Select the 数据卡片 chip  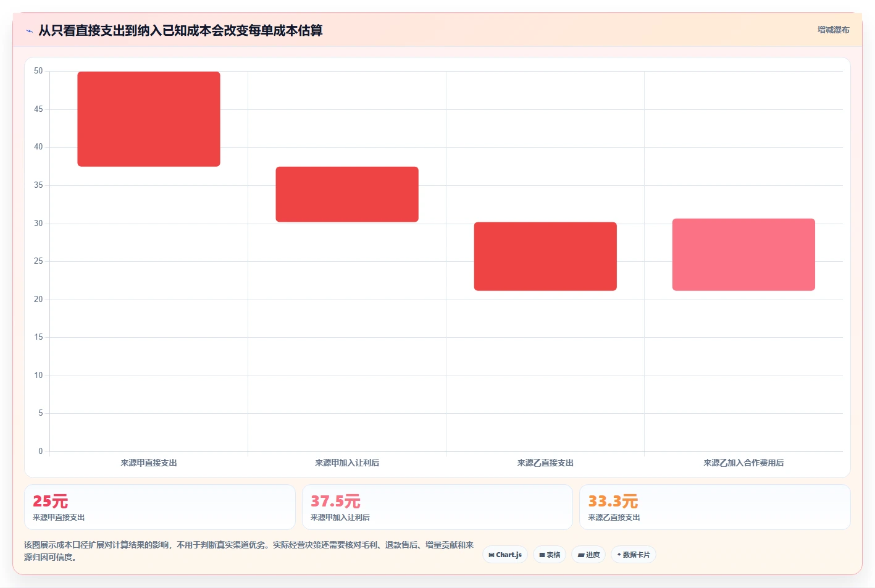[634, 555]
